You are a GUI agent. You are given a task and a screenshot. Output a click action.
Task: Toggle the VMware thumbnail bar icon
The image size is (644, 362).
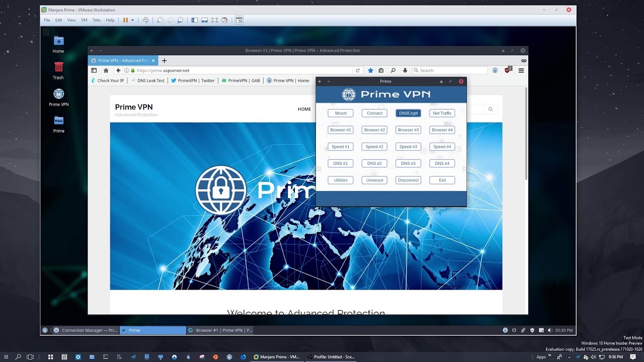[204, 20]
